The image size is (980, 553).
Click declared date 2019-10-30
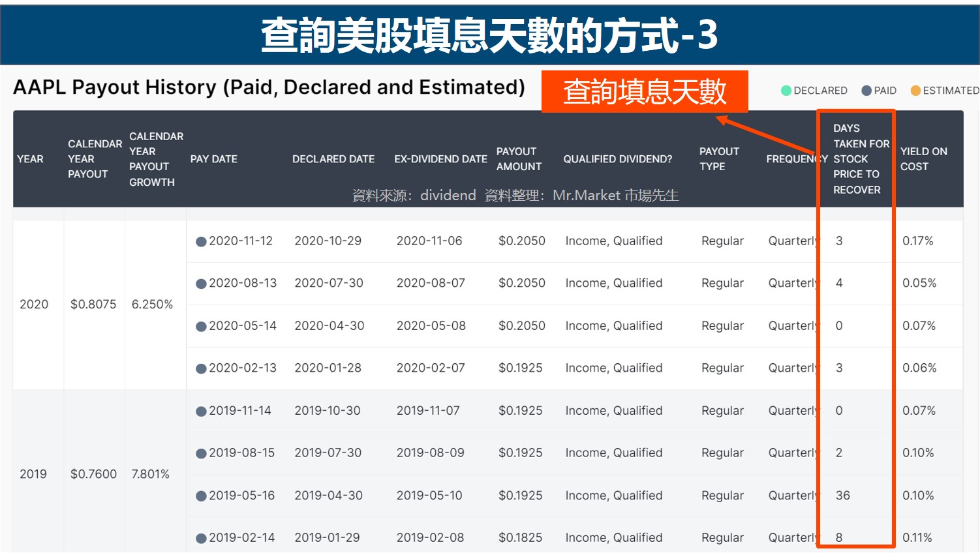pos(327,411)
